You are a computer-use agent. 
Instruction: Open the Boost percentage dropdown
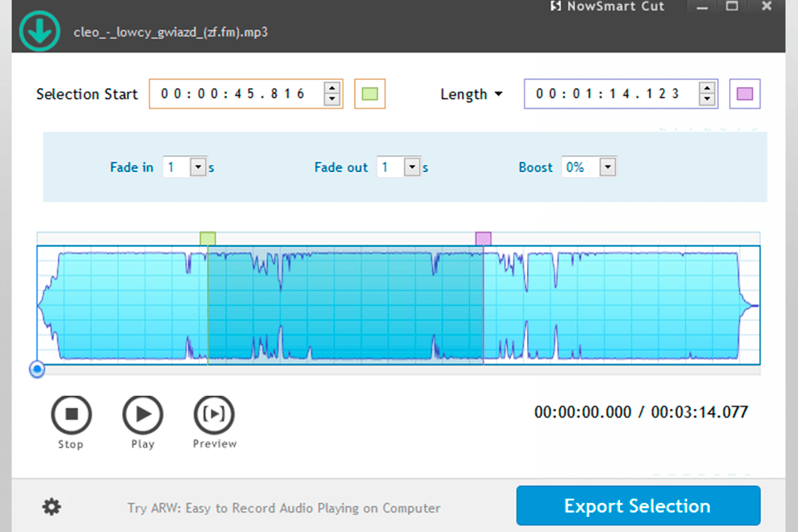click(608, 166)
